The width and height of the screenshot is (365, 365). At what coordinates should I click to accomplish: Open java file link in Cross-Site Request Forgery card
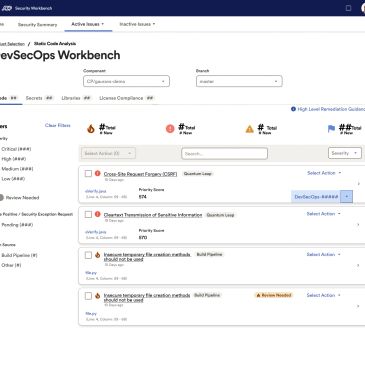pyautogui.click(x=96, y=191)
